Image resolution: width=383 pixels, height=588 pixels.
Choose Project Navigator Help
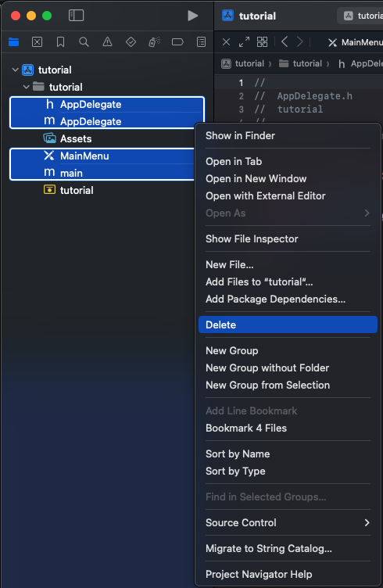pyautogui.click(x=288, y=575)
